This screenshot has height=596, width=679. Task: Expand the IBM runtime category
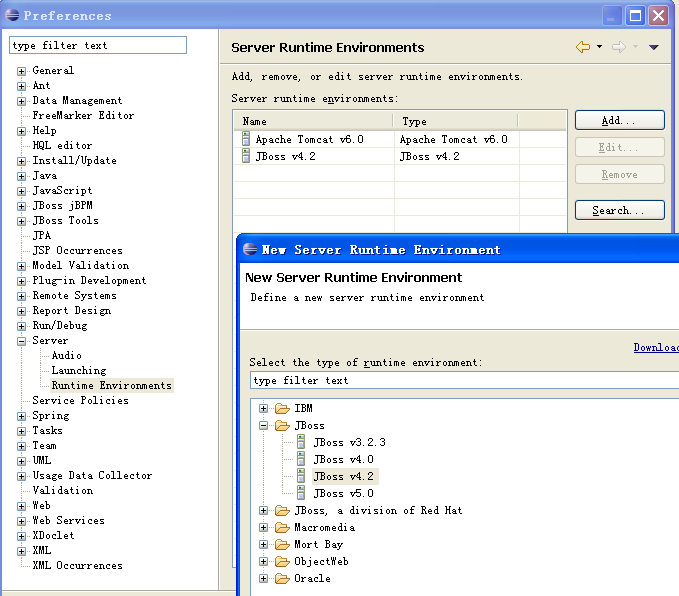point(263,408)
